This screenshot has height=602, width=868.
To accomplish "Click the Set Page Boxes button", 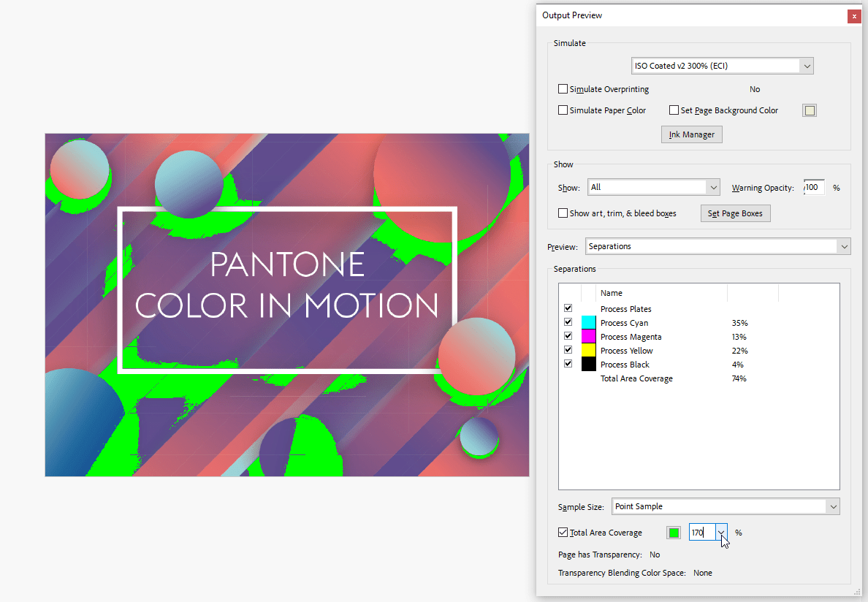I will pos(735,213).
